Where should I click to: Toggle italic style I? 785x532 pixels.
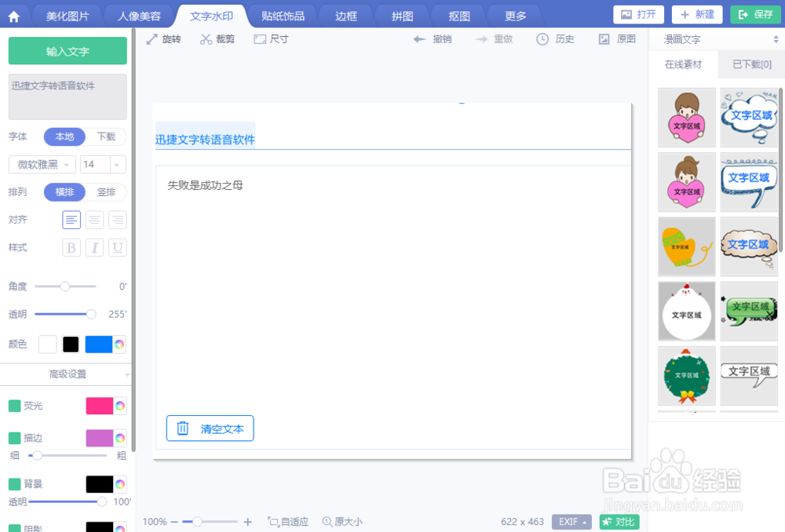(95, 248)
